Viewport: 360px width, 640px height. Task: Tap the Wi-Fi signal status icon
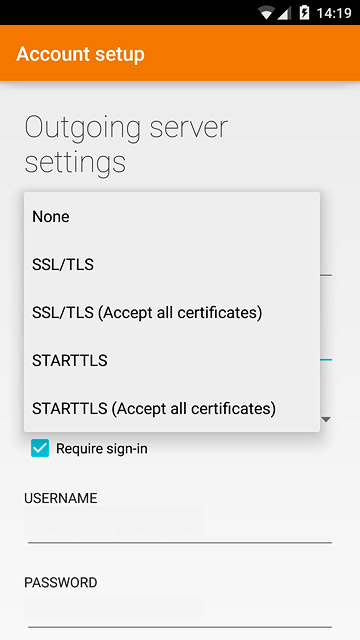[266, 13]
